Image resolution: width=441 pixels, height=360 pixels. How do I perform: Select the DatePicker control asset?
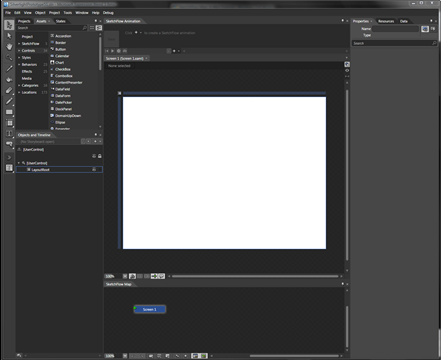click(x=63, y=102)
